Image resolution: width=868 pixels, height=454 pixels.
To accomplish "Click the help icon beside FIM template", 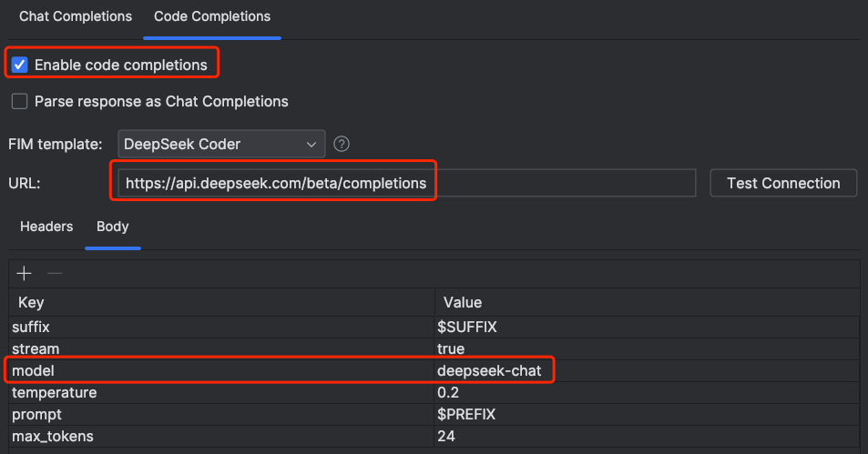I will pos(342,144).
